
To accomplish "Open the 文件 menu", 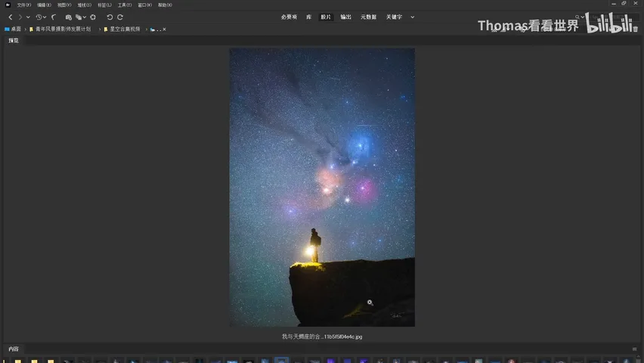I will 23,5.
